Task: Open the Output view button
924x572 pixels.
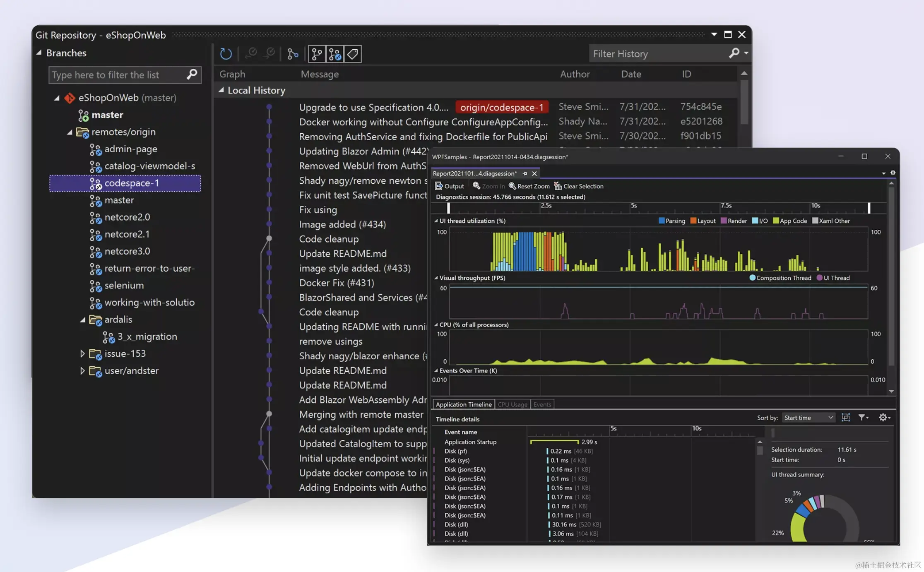Action: pyautogui.click(x=450, y=186)
